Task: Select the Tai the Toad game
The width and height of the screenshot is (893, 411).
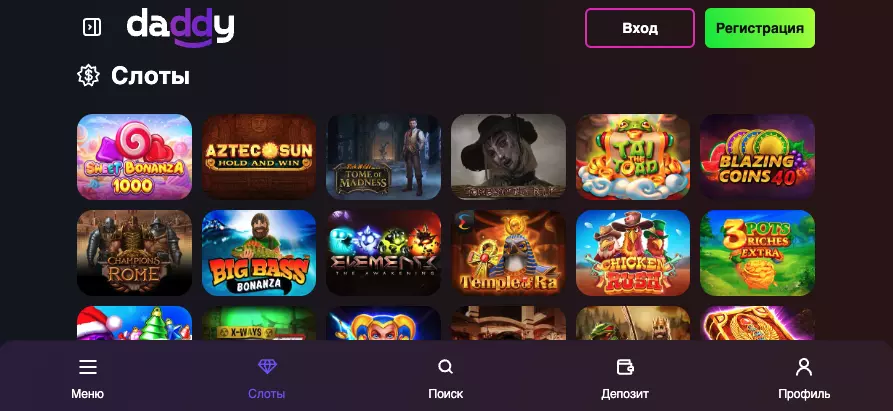Action: (633, 157)
